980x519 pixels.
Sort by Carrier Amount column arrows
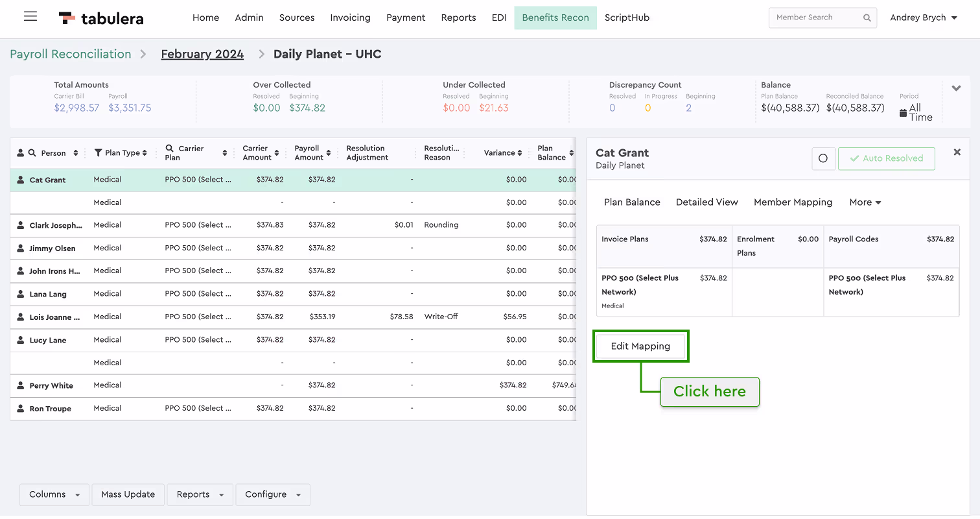coord(277,153)
